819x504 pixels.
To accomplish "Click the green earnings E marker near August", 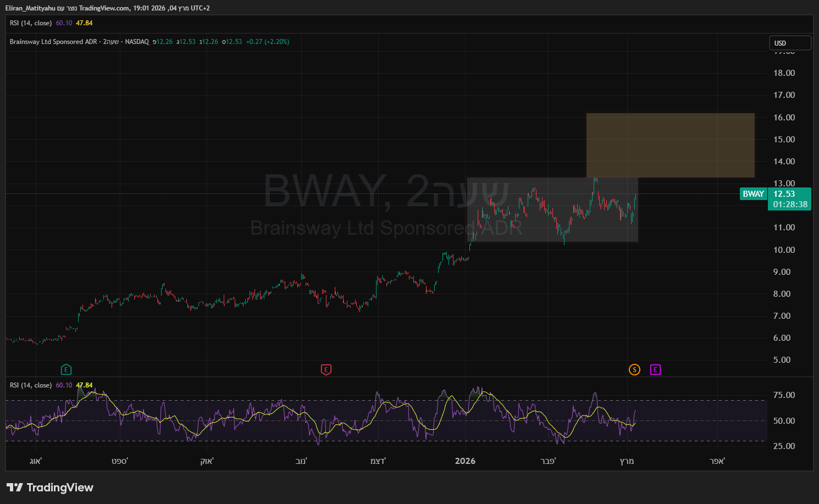I will tap(66, 369).
